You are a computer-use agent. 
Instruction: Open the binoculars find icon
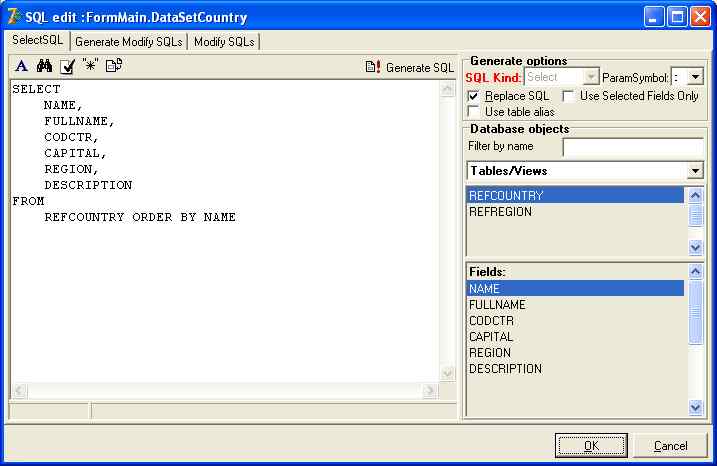[44, 66]
